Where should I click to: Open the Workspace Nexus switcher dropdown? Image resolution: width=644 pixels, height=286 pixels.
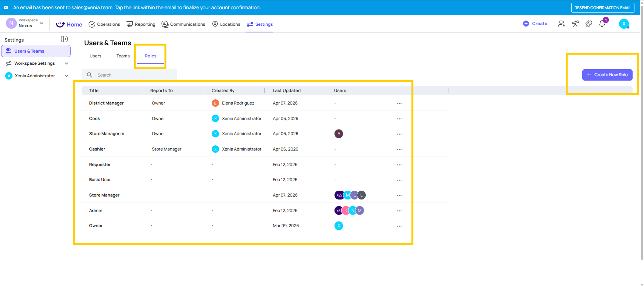25,23
